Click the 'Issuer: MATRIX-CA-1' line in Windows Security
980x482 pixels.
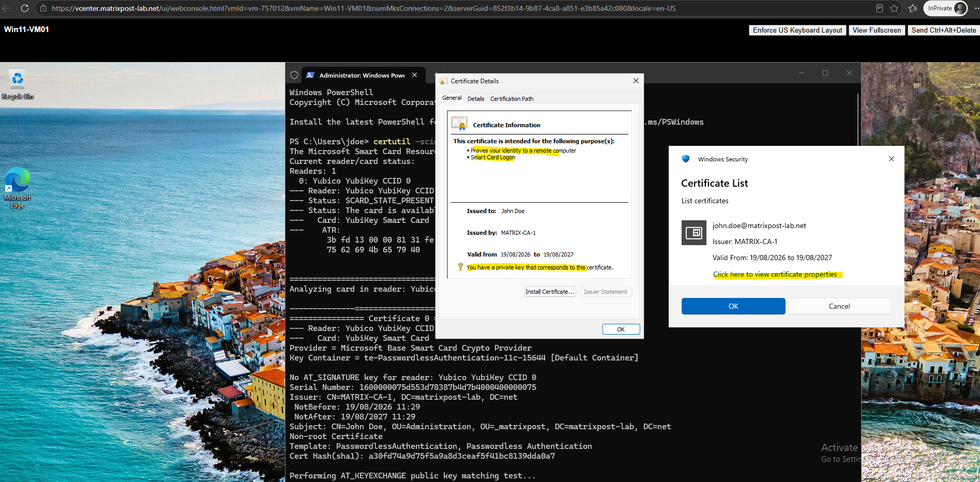[x=745, y=242]
